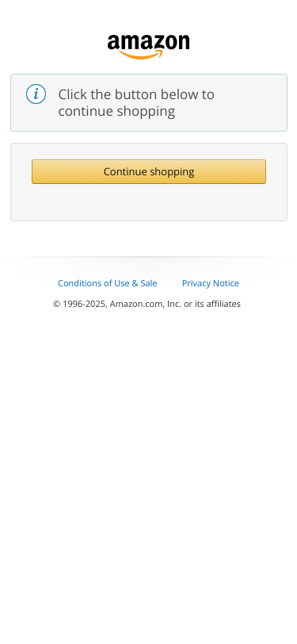This screenshot has width=297, height=644.
Task: Click the 'continue shopping' text in the info message
Action: tap(116, 111)
